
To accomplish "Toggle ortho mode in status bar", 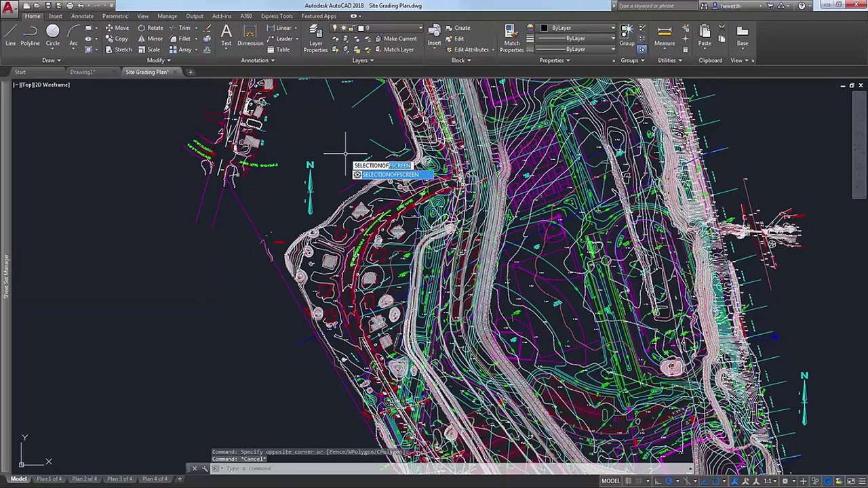I will (658, 481).
